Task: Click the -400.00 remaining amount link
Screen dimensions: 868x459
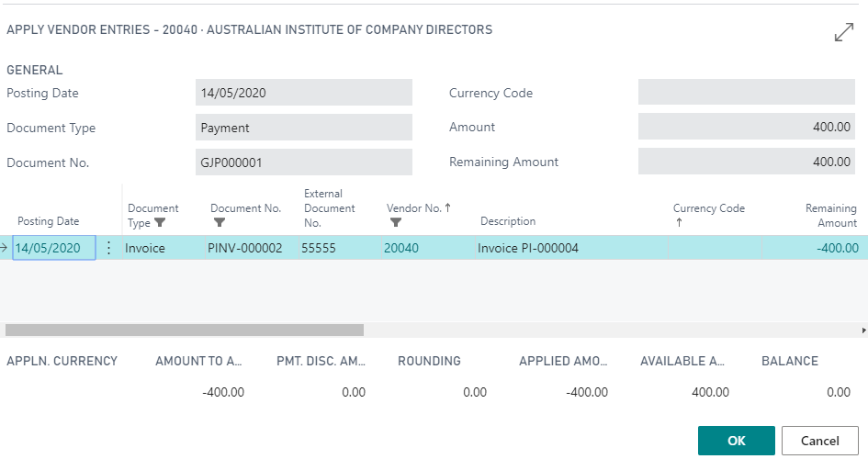Action: 836,248
